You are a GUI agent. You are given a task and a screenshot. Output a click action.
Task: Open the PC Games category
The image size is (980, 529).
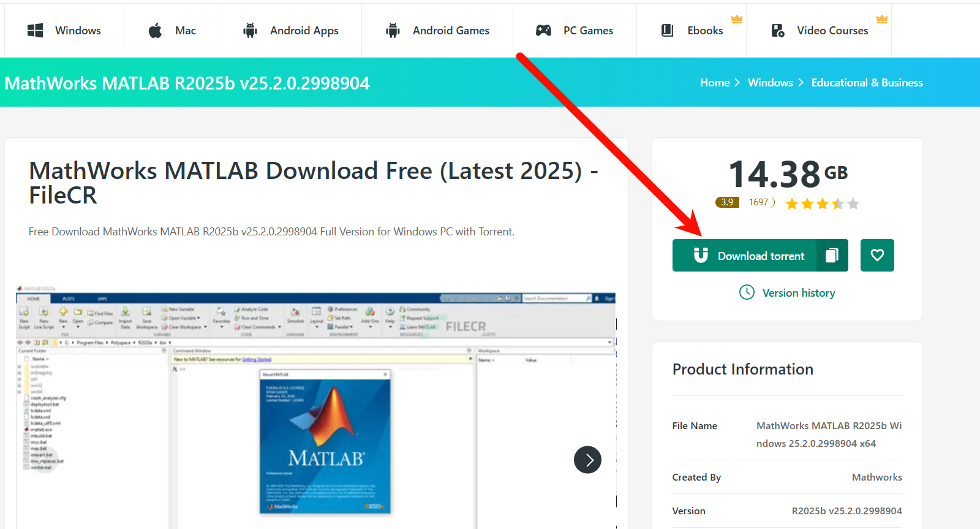575,31
